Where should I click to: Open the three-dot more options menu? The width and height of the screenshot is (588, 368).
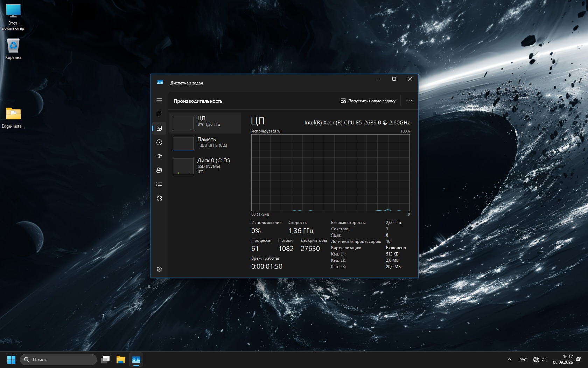(x=409, y=101)
